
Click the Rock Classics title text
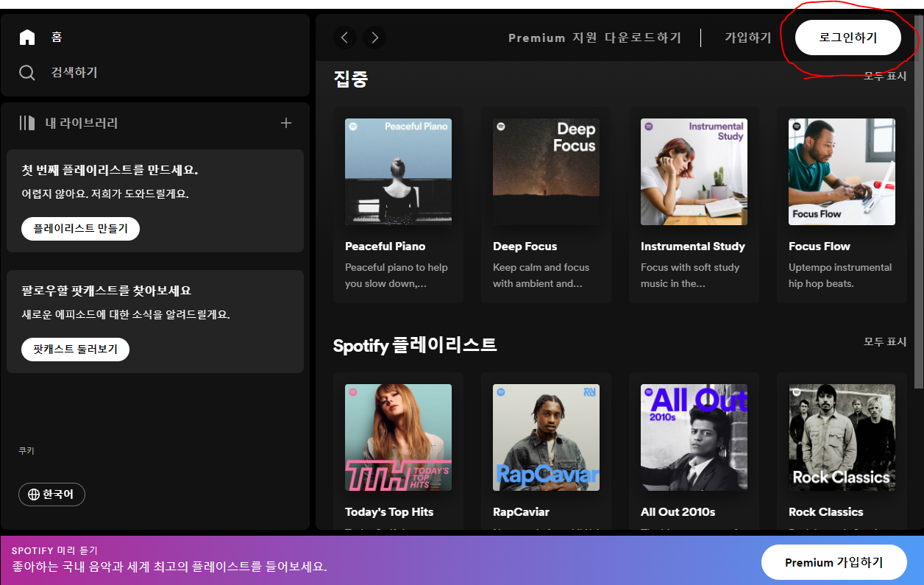pos(826,512)
